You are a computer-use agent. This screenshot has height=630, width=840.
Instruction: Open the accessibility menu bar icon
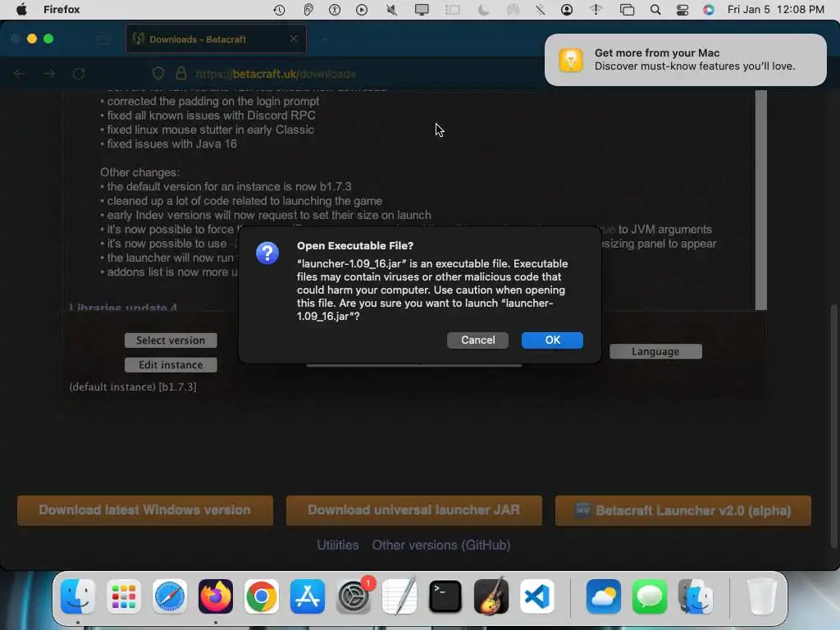click(x=335, y=10)
